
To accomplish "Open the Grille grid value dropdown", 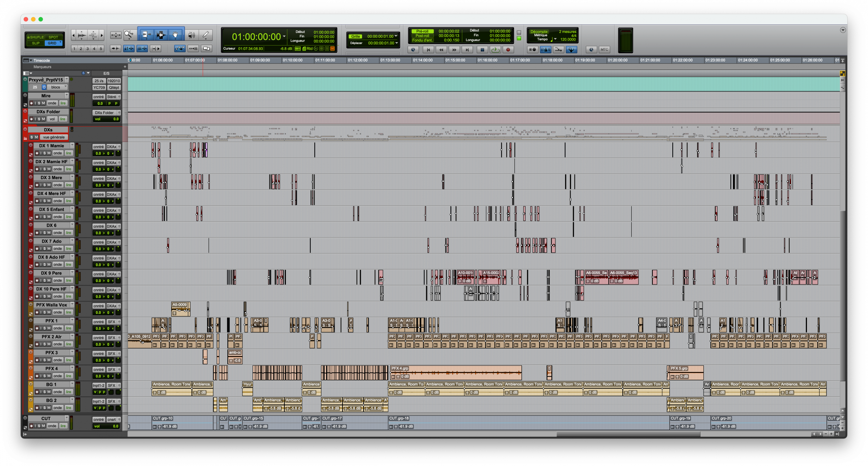I will pyautogui.click(x=396, y=36).
